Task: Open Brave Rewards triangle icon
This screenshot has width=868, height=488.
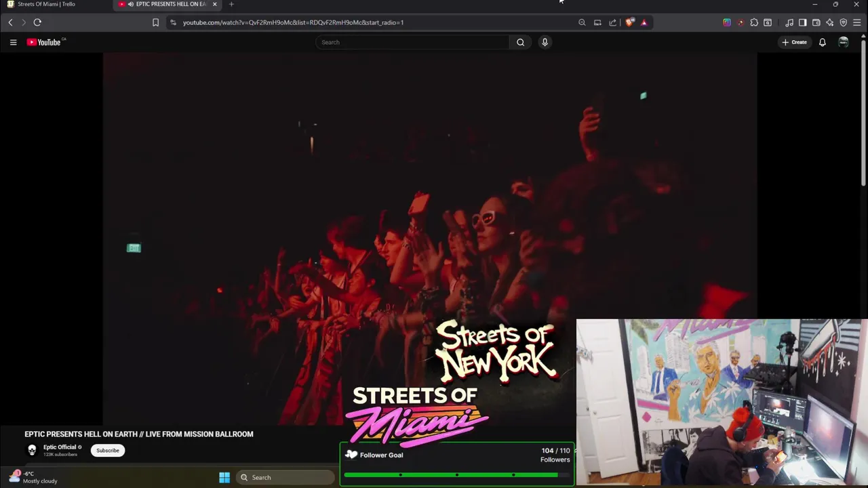Action: [644, 22]
